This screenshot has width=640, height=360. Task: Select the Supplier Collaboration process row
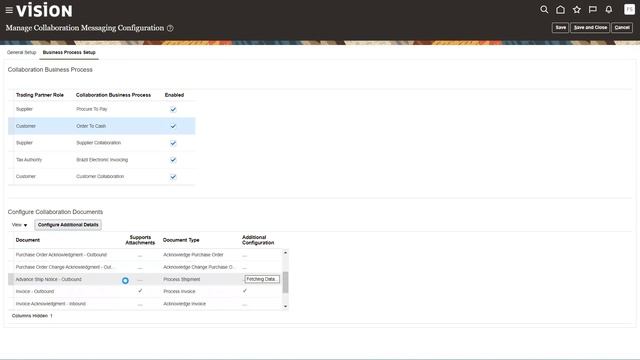102,143
